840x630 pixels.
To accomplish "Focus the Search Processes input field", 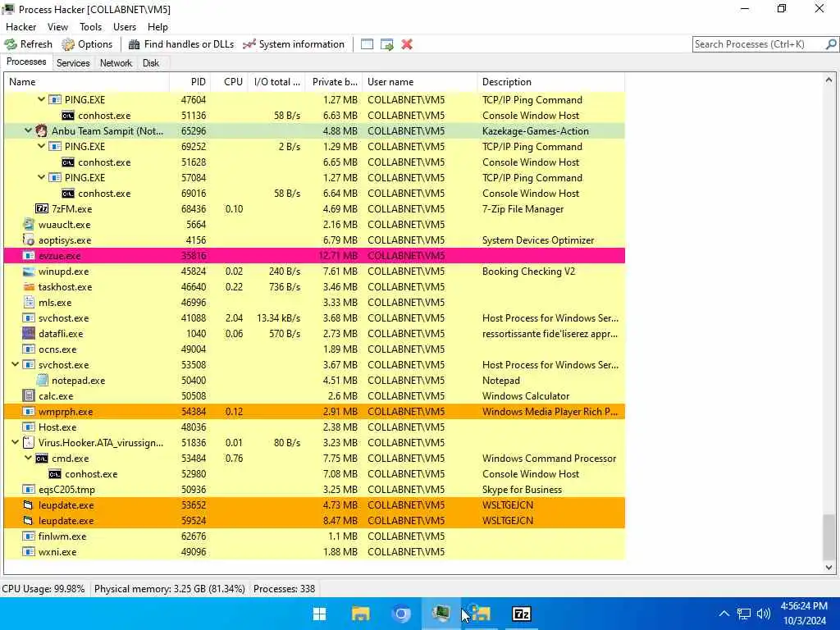I will pyautogui.click(x=759, y=44).
